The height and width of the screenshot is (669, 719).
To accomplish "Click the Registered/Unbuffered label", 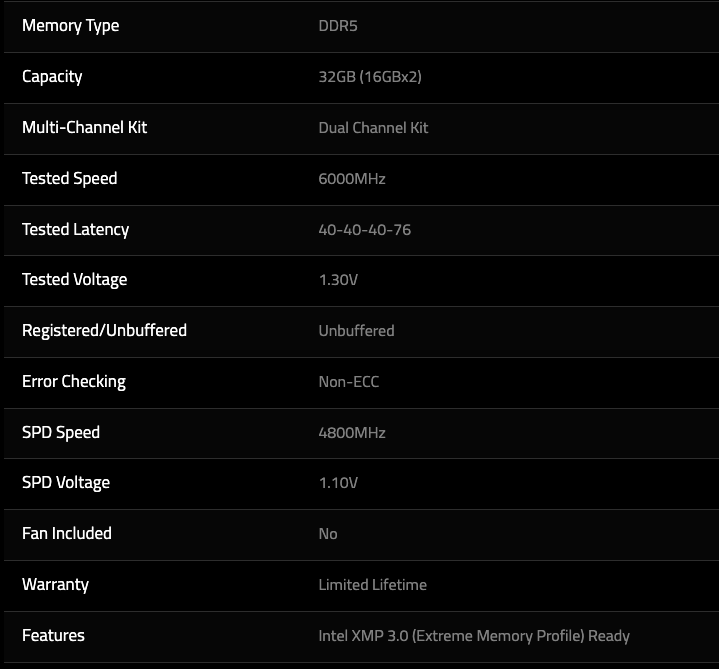I will [105, 330].
